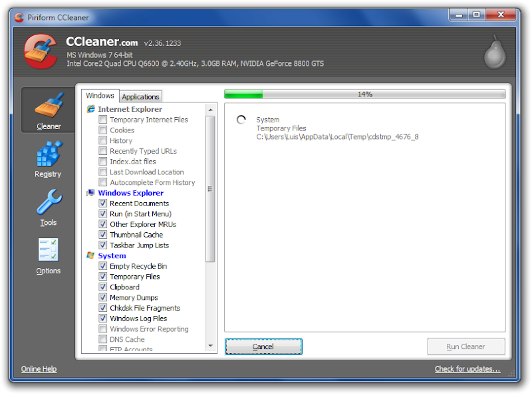Enable Index.dat files checkbox
Screen dimensions: 532x395
[x=102, y=162]
